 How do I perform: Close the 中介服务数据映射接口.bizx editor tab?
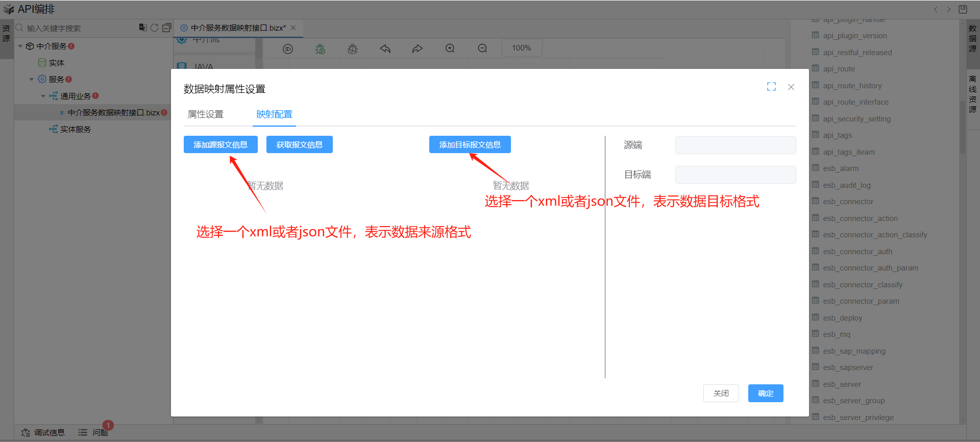(x=293, y=28)
